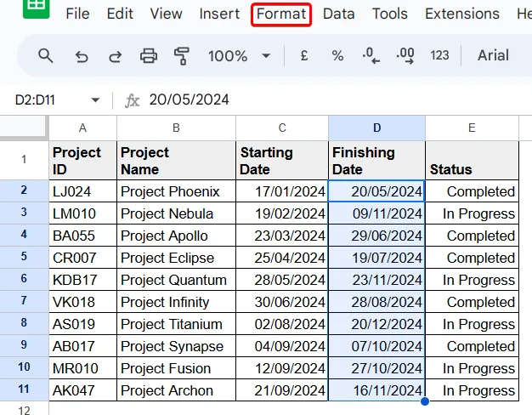
Task: Click the formula bar showing 20/05/2024
Action: (x=189, y=99)
